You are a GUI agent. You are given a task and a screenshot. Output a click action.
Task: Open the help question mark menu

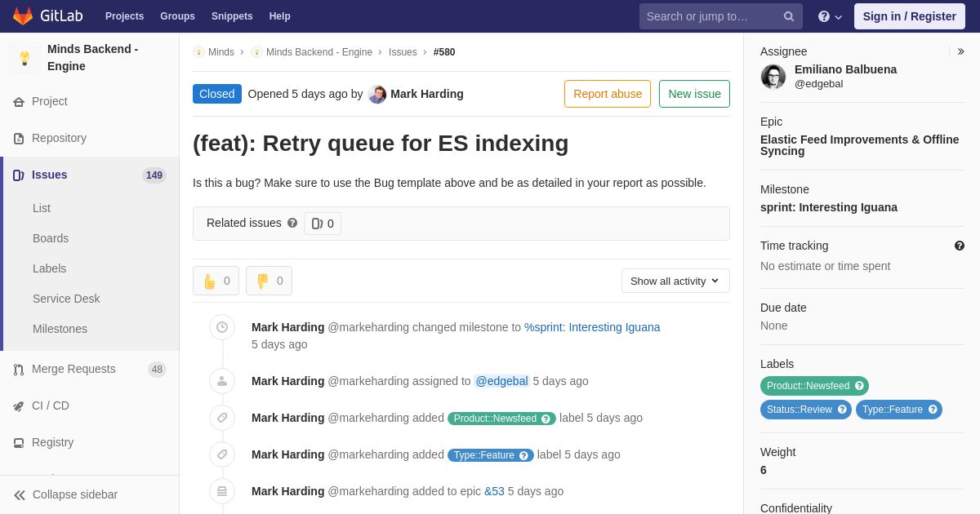point(830,16)
